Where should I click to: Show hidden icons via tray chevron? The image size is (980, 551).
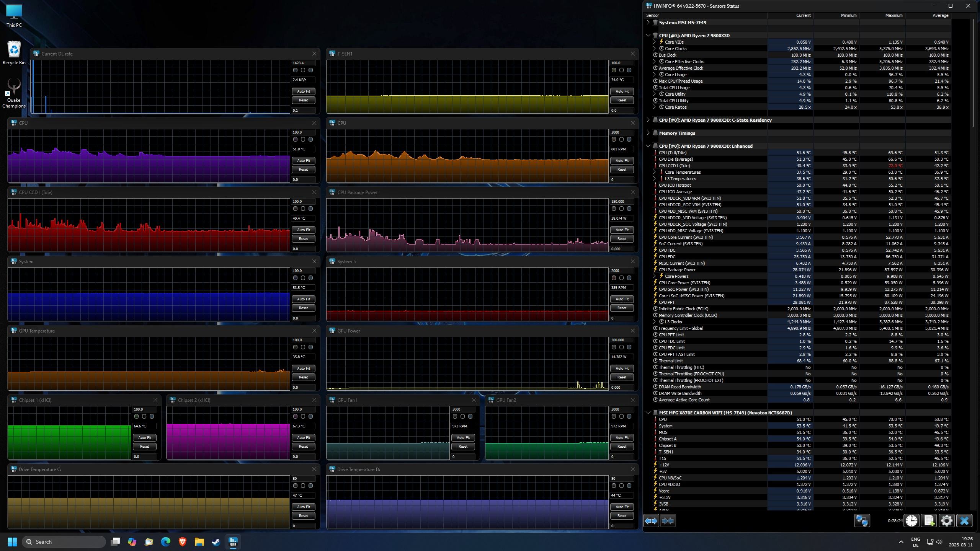(901, 542)
